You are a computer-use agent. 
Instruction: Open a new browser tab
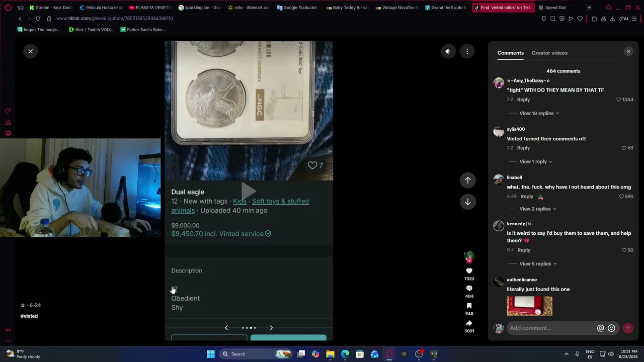[x=589, y=8]
